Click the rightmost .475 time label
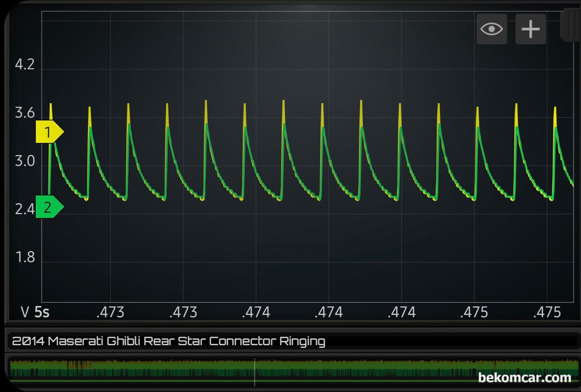Screen dimensions: 581x392 (x=547, y=312)
